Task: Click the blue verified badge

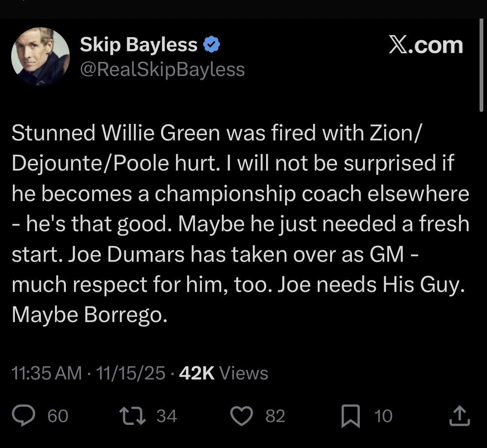Action: coord(211,45)
